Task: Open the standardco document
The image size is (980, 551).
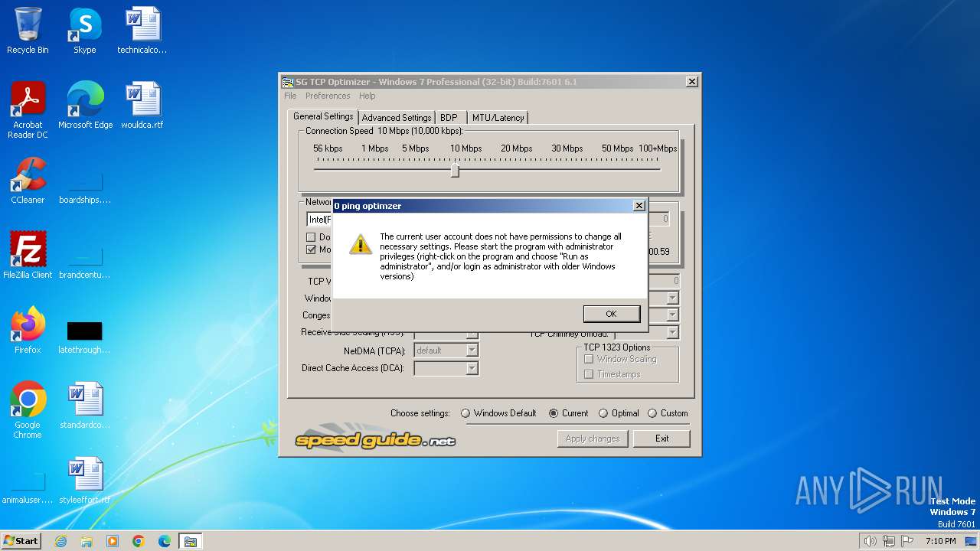Action: click(x=85, y=406)
